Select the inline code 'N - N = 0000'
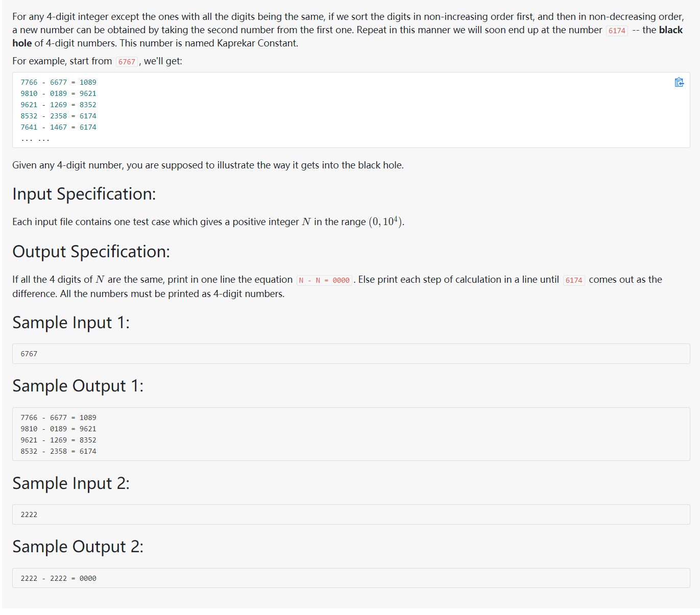Viewport: 700px width, 615px height. 324,280
